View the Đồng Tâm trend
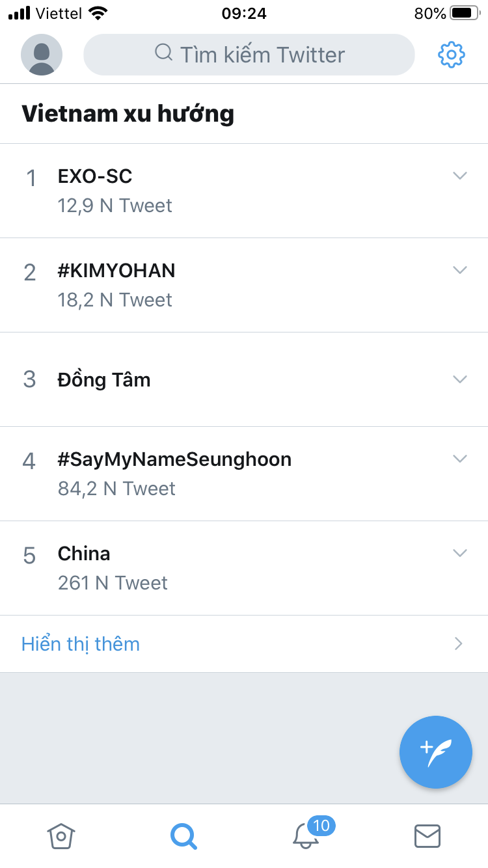This screenshot has width=488, height=868. pyautogui.click(x=104, y=379)
